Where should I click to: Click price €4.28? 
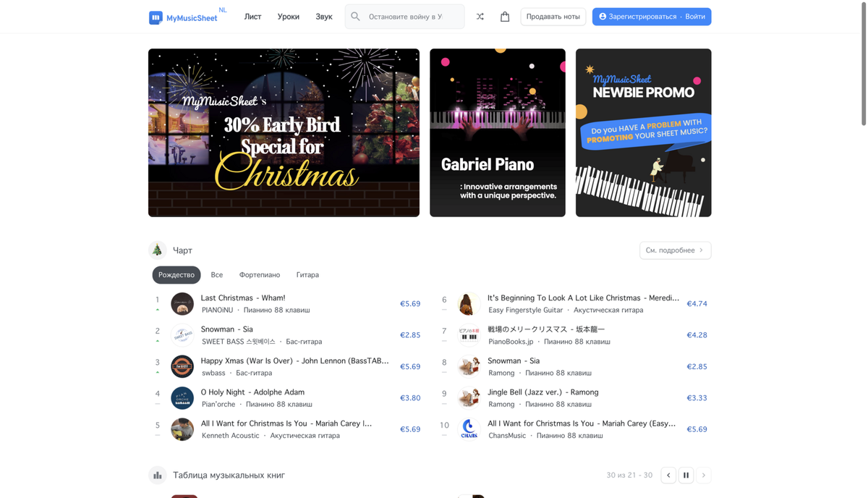(x=697, y=335)
